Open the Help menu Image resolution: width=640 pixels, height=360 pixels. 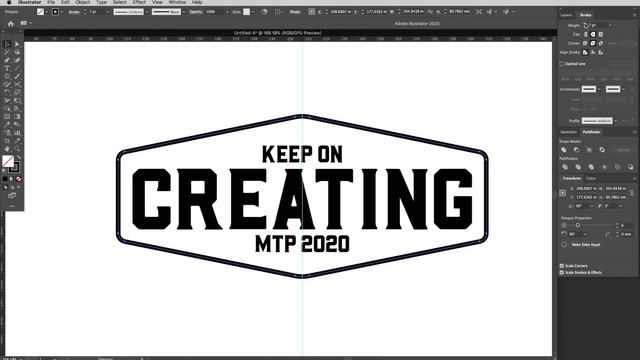pyautogui.click(x=197, y=2)
